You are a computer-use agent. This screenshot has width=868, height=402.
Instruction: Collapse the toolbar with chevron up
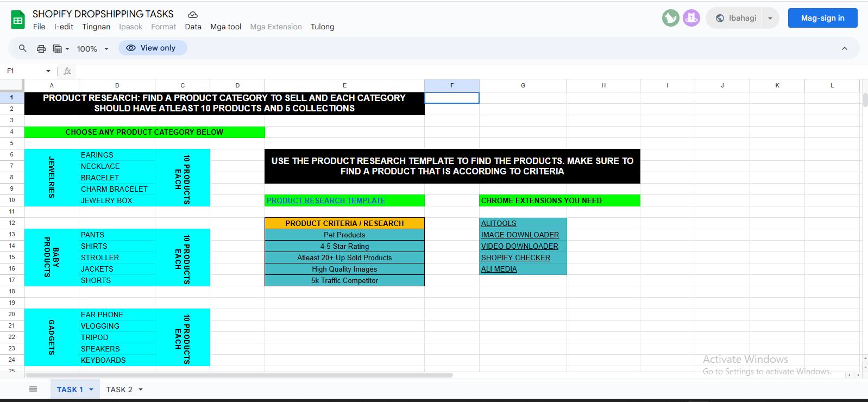coord(845,48)
